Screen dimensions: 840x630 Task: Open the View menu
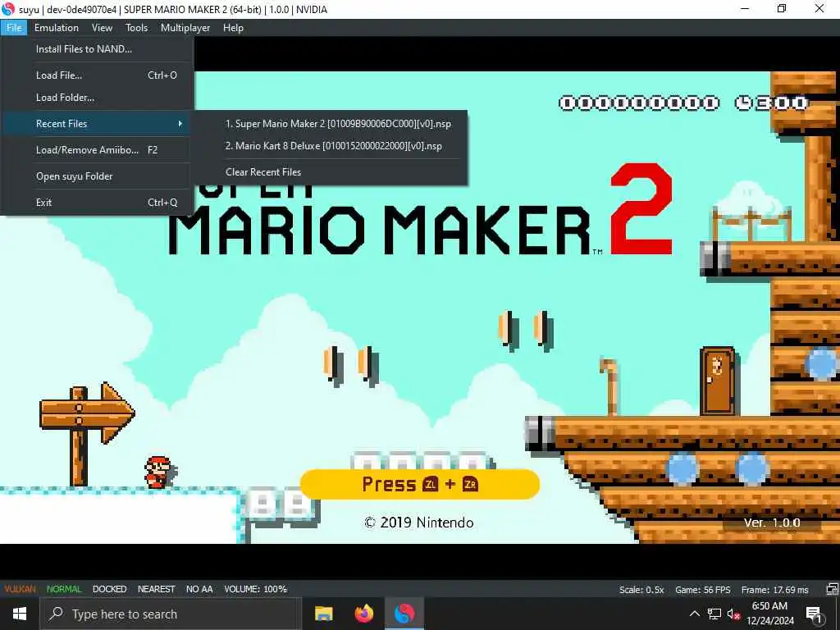[x=102, y=28]
